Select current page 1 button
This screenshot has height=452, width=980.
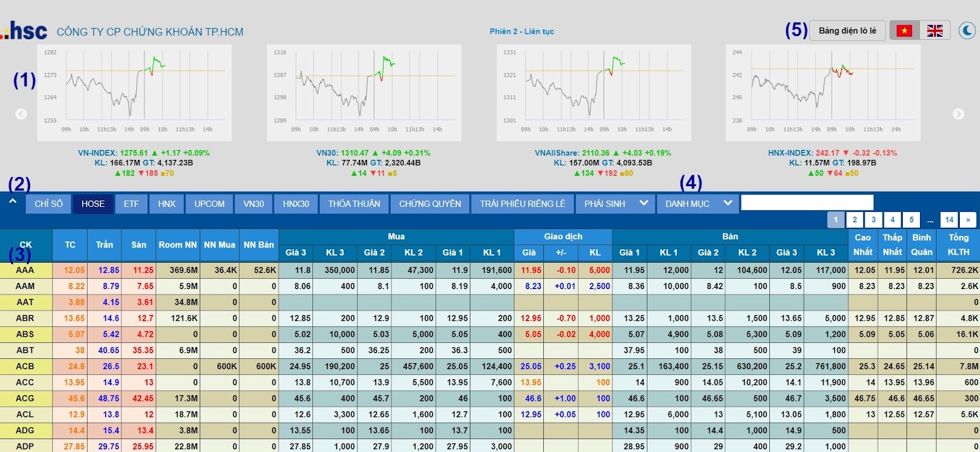click(835, 220)
